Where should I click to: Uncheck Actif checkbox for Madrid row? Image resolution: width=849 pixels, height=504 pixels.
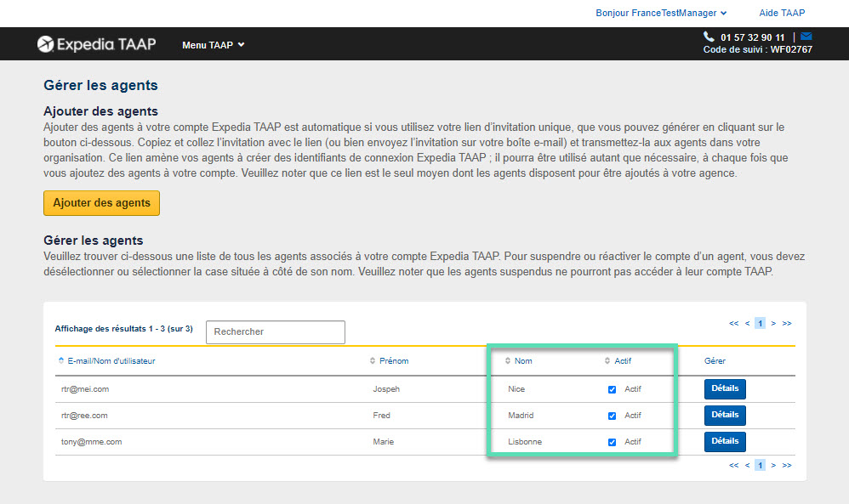point(612,416)
